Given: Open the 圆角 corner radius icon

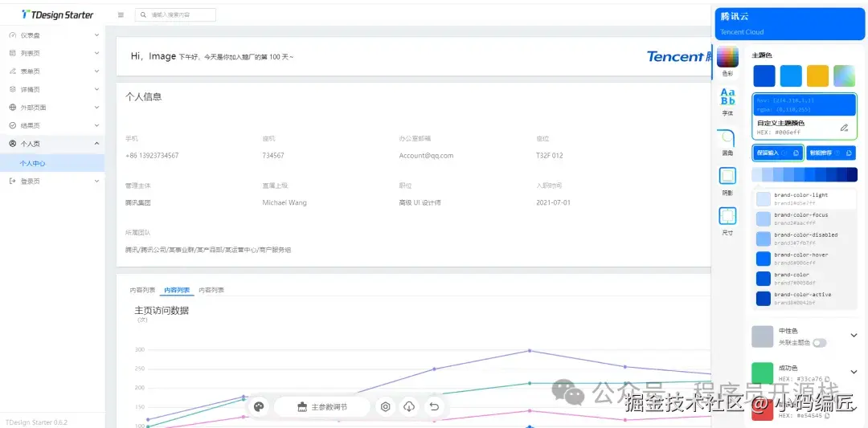Looking at the screenshot, I should click(x=727, y=137).
